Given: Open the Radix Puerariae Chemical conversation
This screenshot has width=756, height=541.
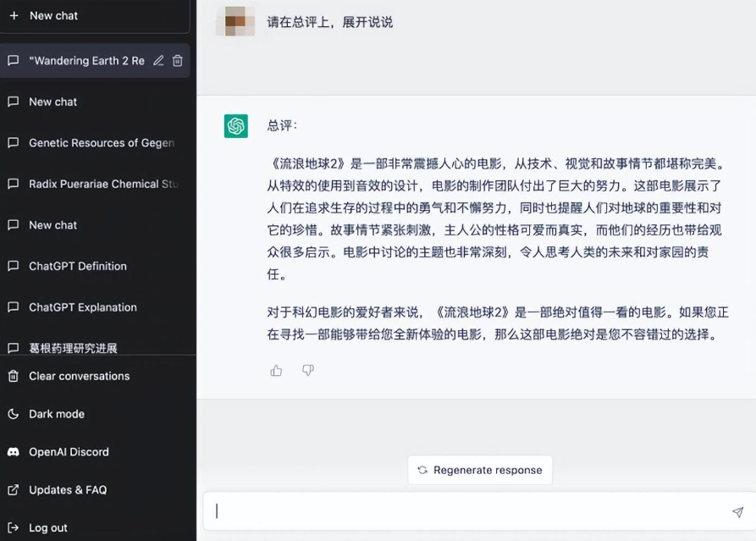Looking at the screenshot, I should pos(103,184).
